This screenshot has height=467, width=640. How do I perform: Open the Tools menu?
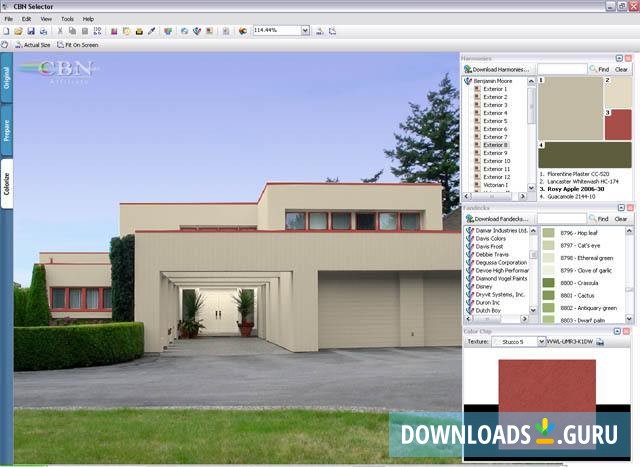(67, 18)
